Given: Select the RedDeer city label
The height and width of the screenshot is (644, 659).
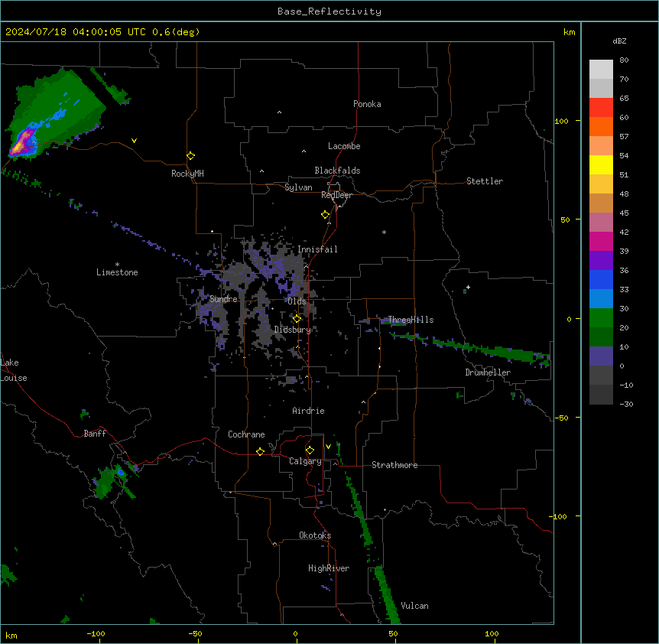Looking at the screenshot, I should (336, 195).
